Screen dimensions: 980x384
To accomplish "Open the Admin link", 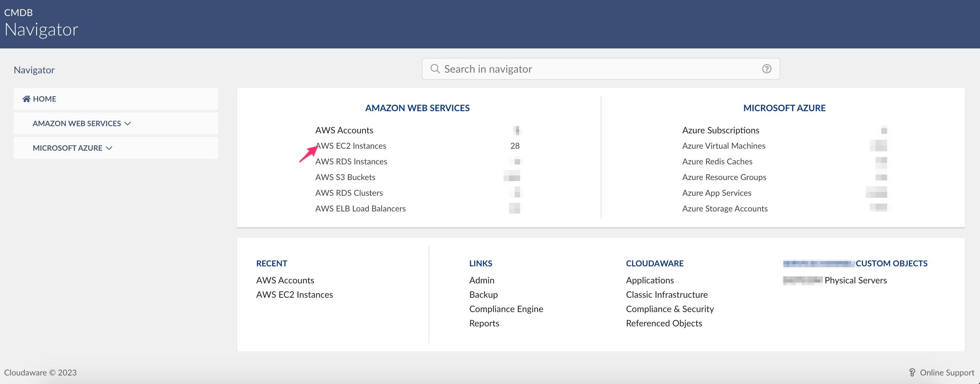I will click(x=481, y=280).
